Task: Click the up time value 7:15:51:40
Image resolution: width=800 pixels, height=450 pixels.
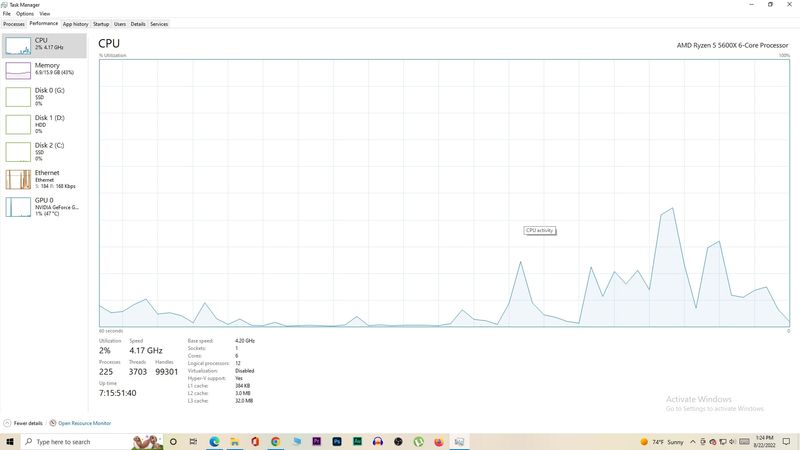Action: (x=118, y=393)
